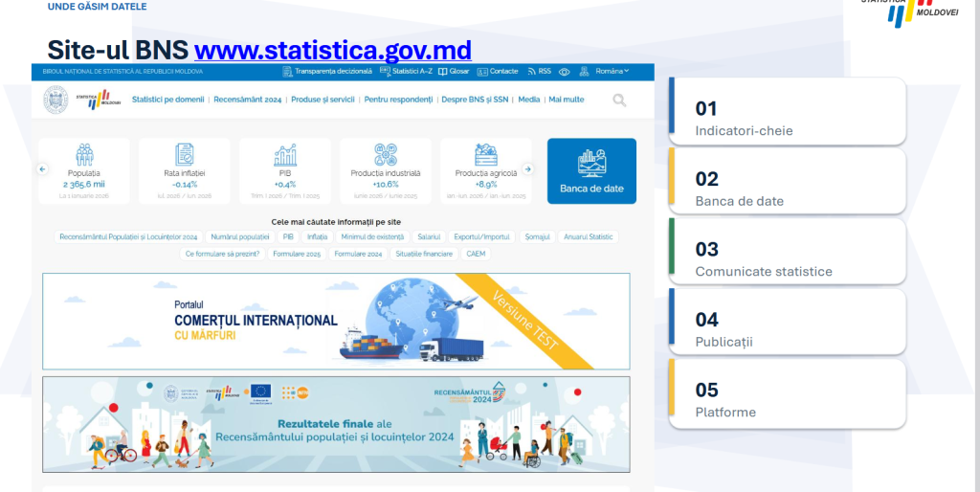Open Contacte card icon
980x492 pixels.
(482, 72)
